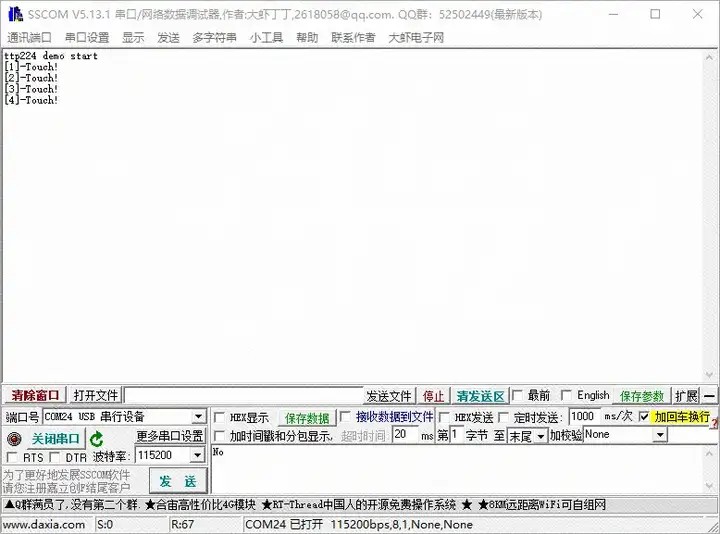
Task: Click the SSCOM app icon in title bar
Action: pyautogui.click(x=13, y=14)
